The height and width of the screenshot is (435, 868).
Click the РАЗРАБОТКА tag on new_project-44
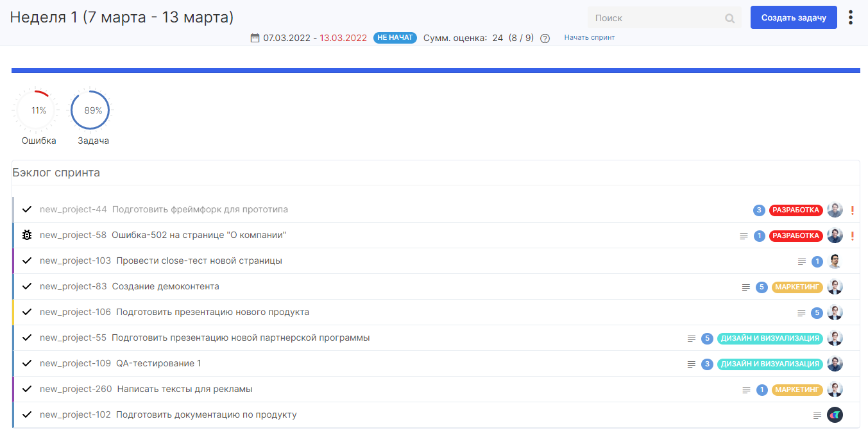click(x=796, y=210)
